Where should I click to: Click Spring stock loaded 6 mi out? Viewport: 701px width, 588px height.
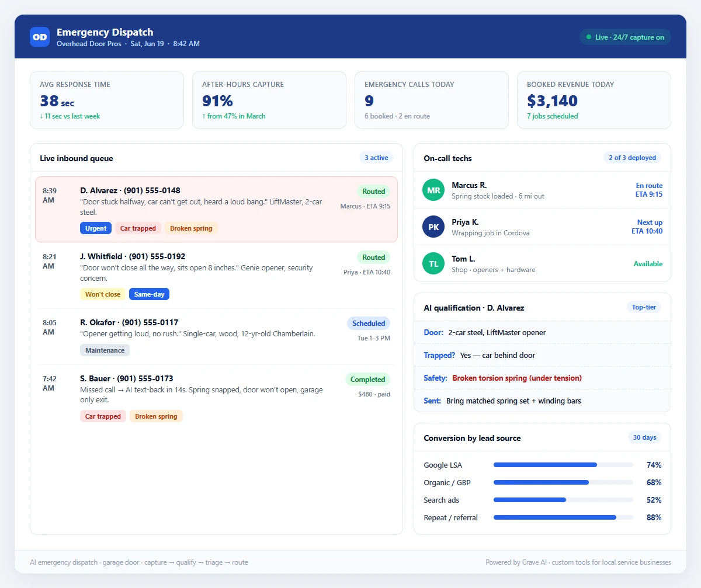point(498,196)
